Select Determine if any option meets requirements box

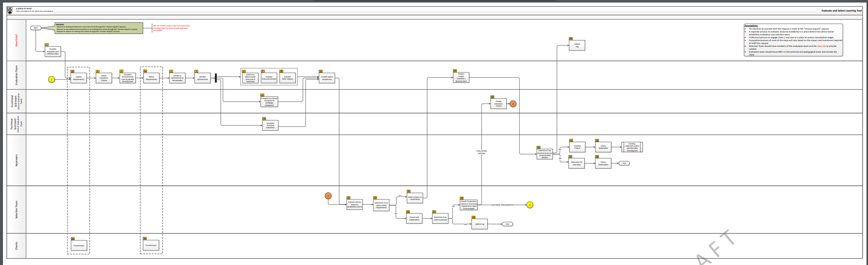tap(381, 206)
